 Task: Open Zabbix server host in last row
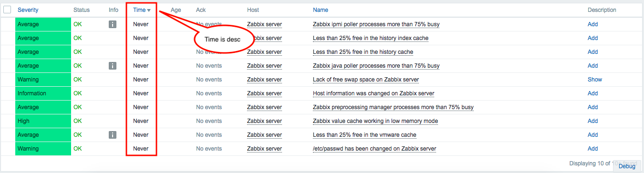coord(264,149)
